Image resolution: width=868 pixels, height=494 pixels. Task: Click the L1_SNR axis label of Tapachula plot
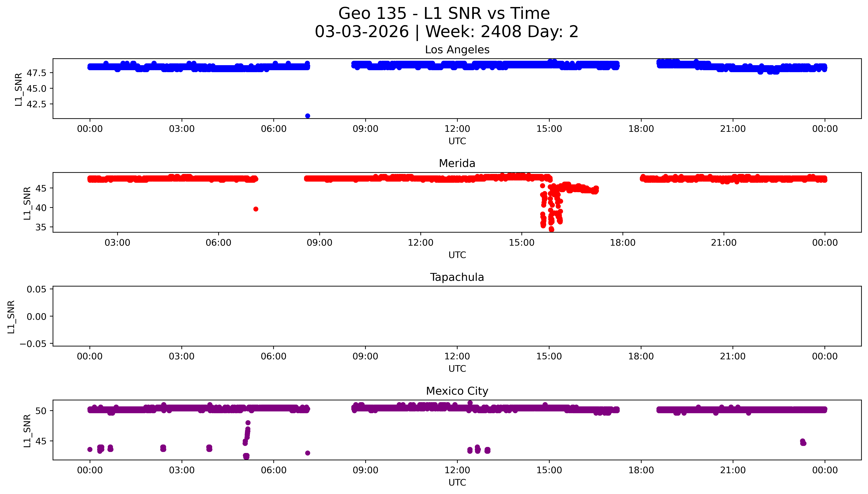point(11,317)
